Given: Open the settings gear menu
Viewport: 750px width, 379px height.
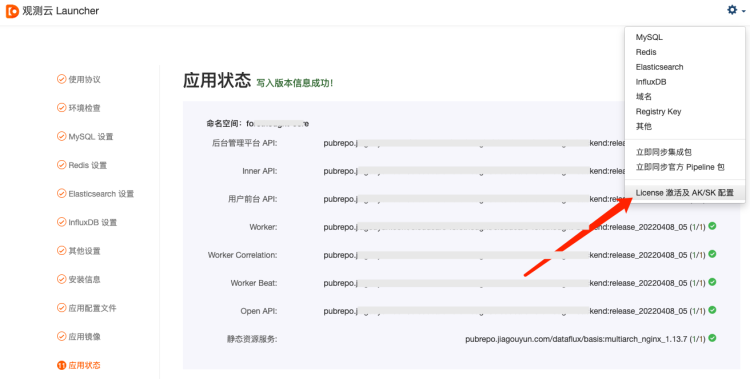Looking at the screenshot, I should click(x=732, y=10).
